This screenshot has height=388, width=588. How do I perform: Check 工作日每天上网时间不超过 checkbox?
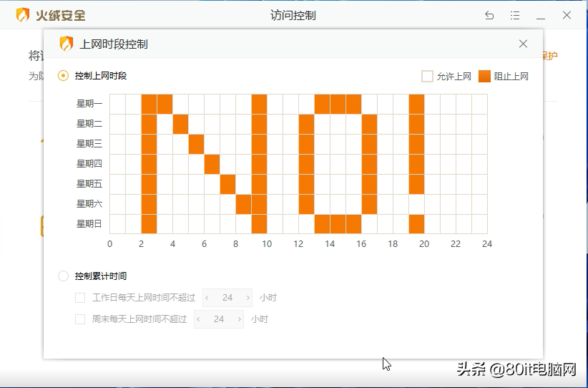point(80,298)
